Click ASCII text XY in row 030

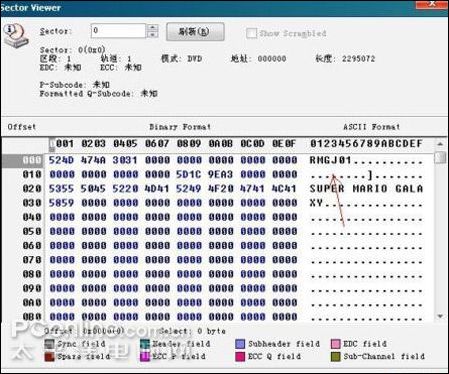point(316,203)
